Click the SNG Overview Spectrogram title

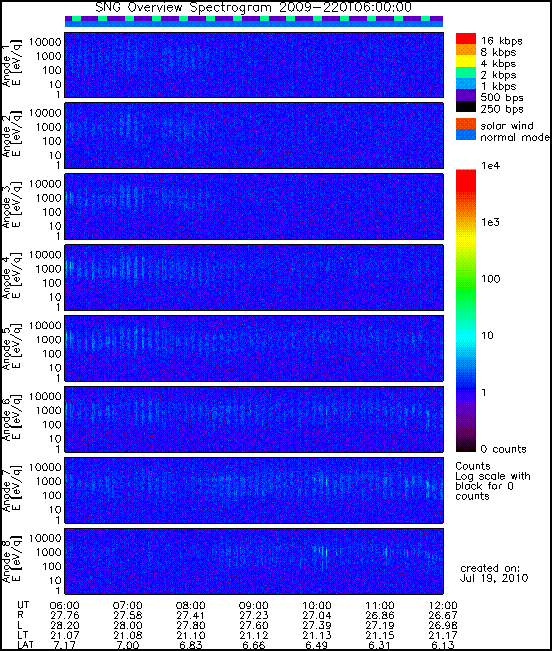coord(254,7)
